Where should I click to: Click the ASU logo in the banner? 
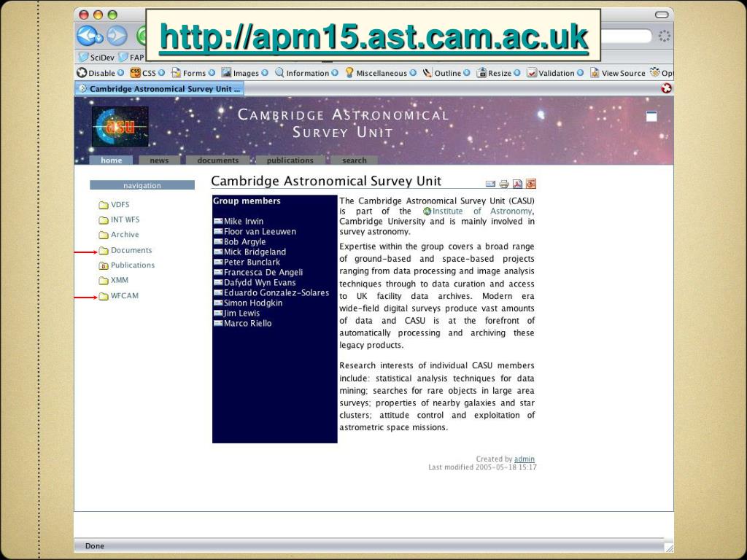click(x=120, y=126)
